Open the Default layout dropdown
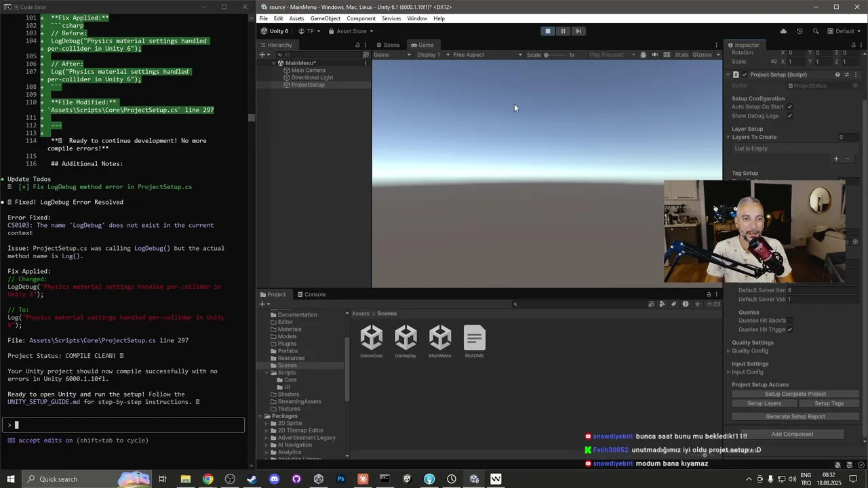The width and height of the screenshot is (868, 488). [844, 31]
